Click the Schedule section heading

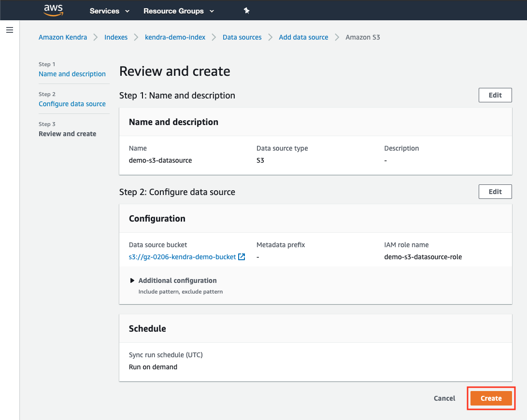pyautogui.click(x=147, y=329)
